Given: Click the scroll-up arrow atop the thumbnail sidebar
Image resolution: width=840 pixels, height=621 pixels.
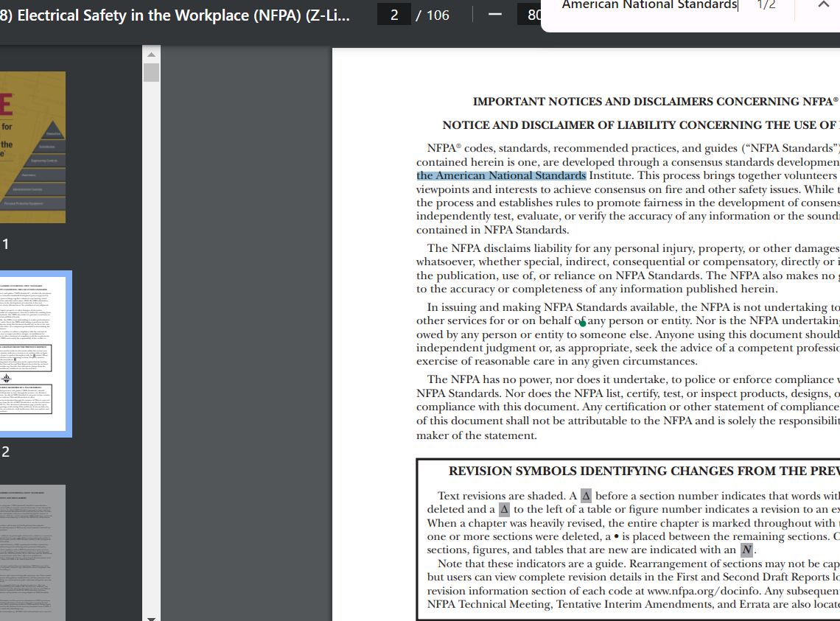Looking at the screenshot, I should point(150,52).
